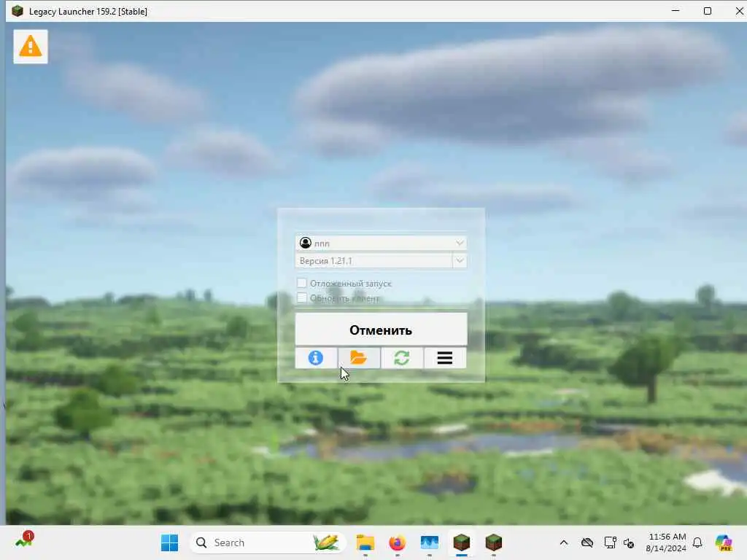Image resolution: width=747 pixels, height=560 pixels.
Task: Click the muted volume tray icon
Action: [629, 542]
